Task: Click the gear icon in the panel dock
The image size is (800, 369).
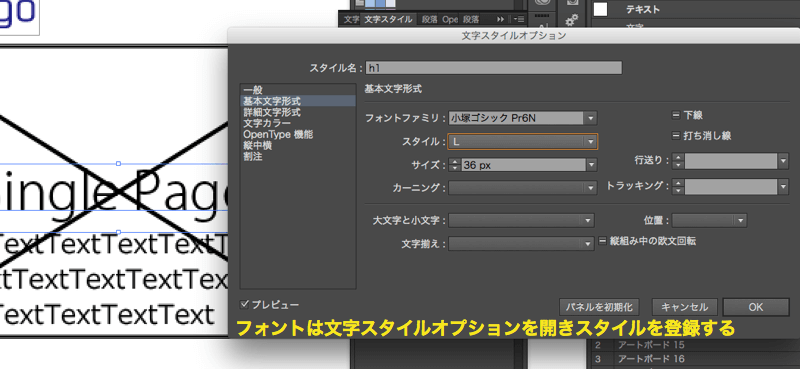Action: click(571, 19)
